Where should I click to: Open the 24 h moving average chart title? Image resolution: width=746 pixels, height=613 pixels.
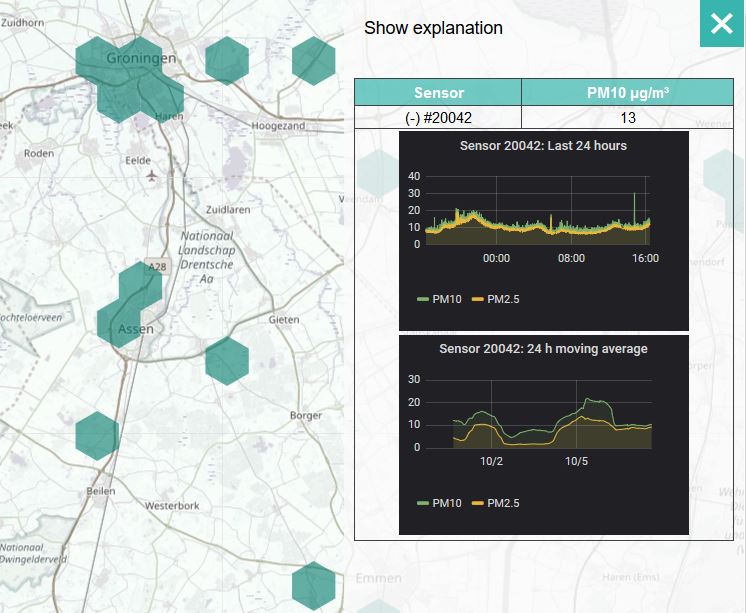(543, 349)
